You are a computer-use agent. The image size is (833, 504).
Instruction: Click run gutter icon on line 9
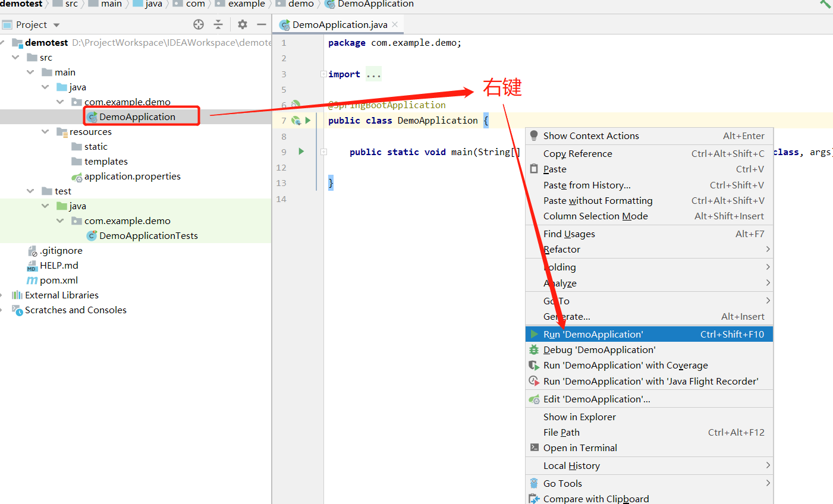pos(301,152)
